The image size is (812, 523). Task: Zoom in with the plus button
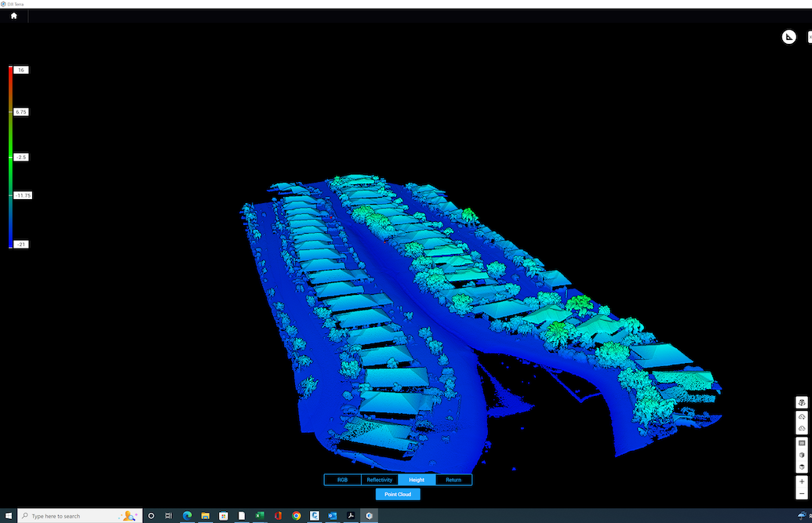point(802,481)
